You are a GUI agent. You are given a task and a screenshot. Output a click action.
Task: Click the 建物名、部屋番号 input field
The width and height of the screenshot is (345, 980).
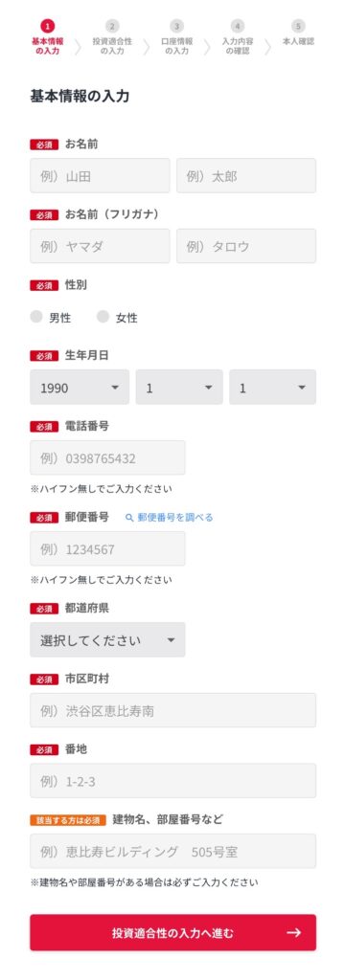[x=172, y=851]
